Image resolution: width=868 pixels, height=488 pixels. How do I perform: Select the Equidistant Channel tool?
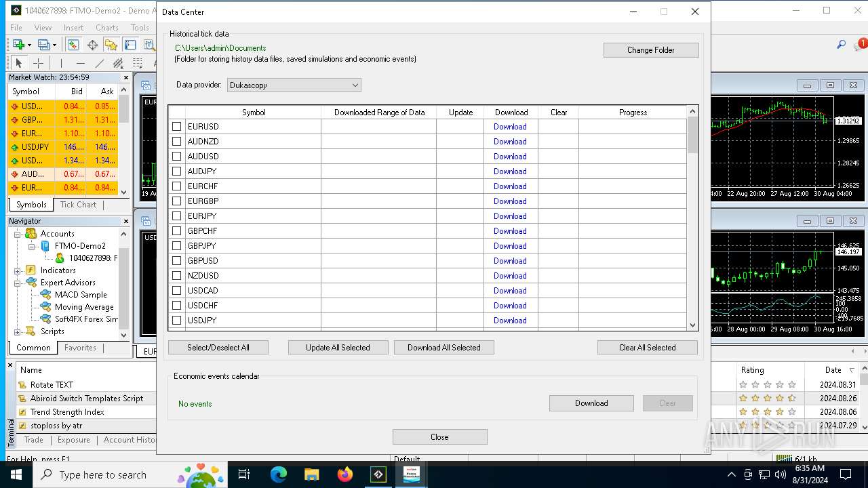click(x=119, y=63)
